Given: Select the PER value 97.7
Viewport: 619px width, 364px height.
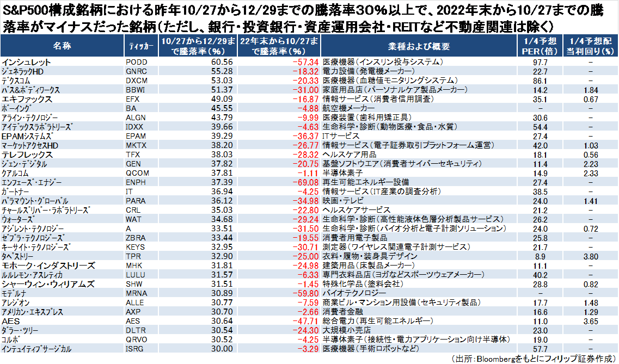Looking at the screenshot, I should [540, 63].
